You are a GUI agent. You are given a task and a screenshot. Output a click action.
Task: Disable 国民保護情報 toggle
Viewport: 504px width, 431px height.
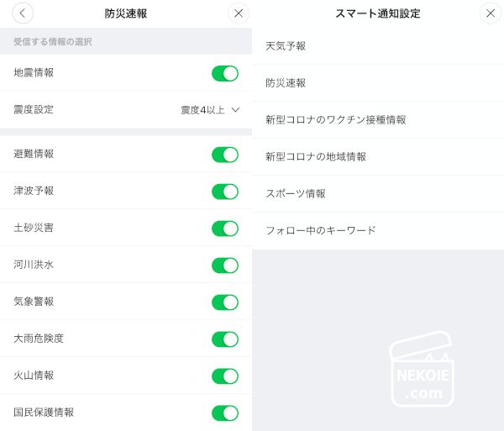(225, 413)
